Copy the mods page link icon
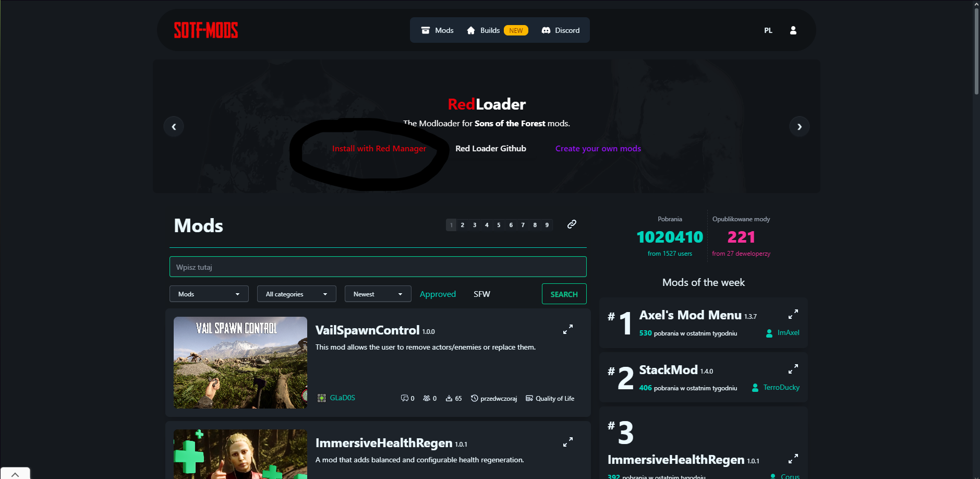 coord(572,224)
